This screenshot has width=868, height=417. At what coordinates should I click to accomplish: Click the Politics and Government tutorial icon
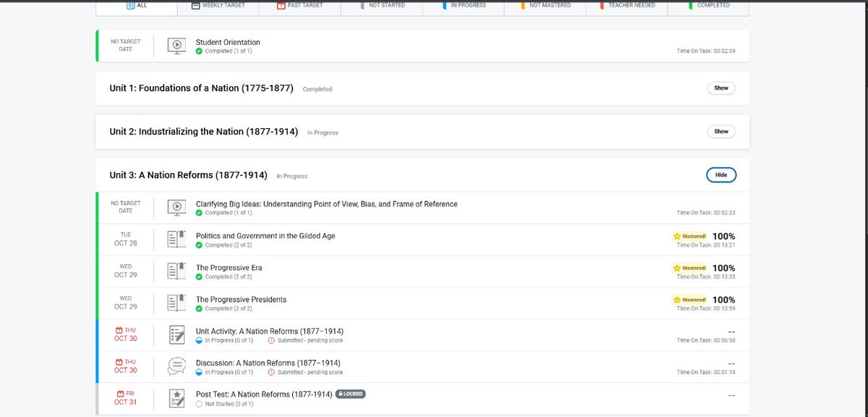click(176, 240)
